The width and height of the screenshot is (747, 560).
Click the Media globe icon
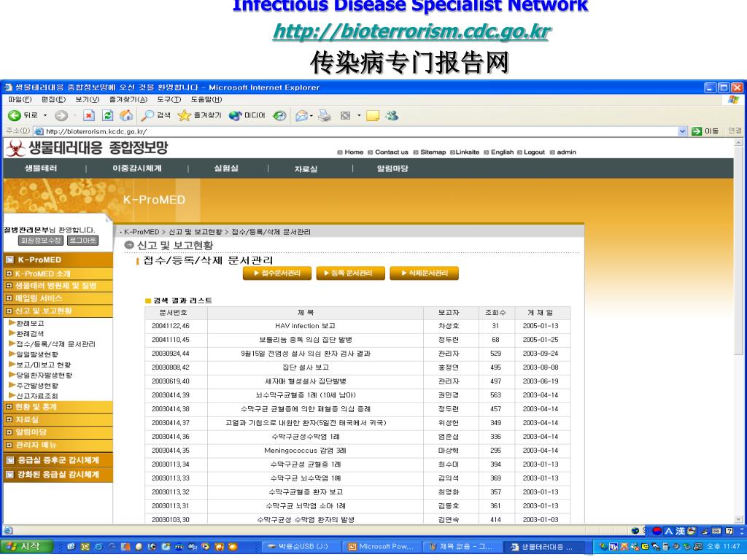coord(236,115)
